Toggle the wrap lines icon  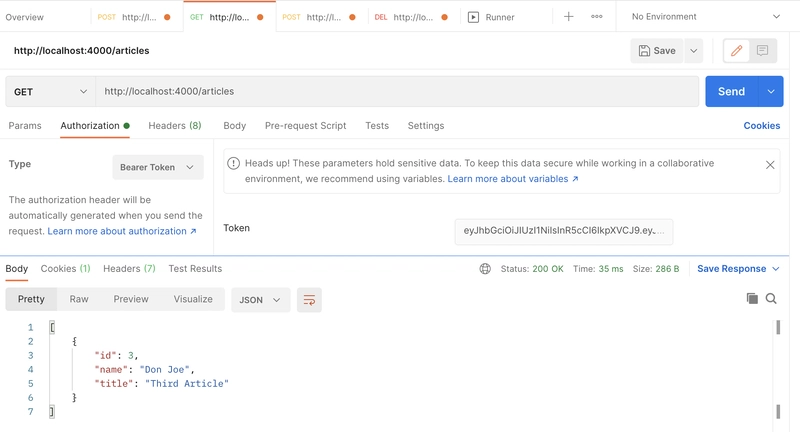tap(309, 299)
